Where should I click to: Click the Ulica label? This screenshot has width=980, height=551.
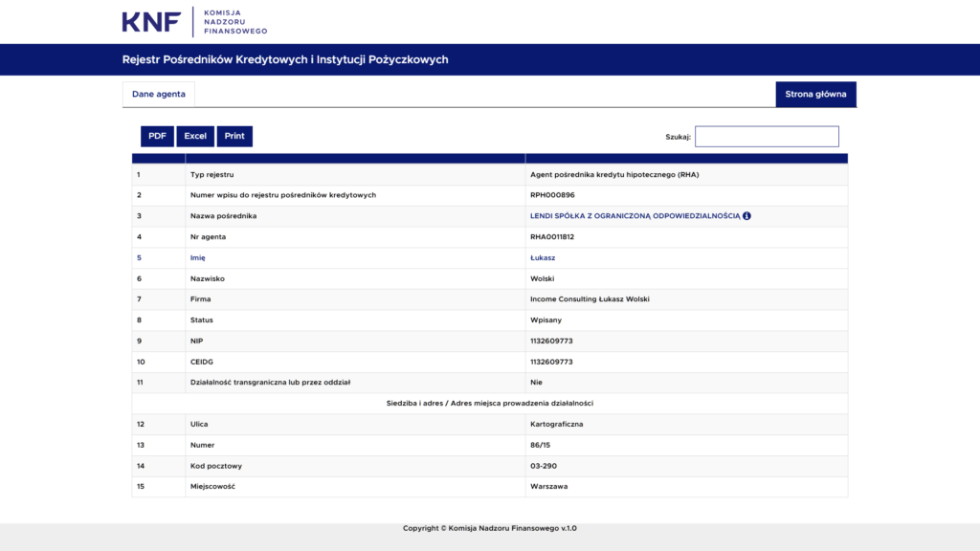point(199,424)
